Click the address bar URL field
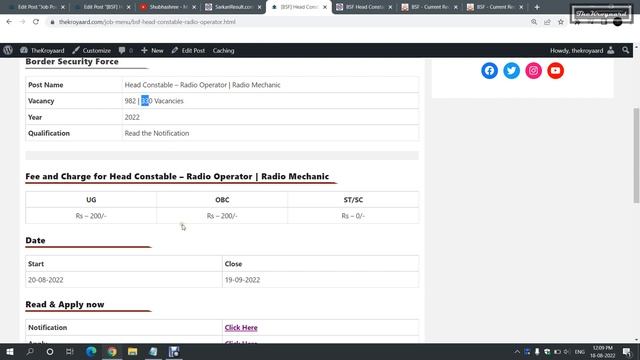 pos(286,22)
